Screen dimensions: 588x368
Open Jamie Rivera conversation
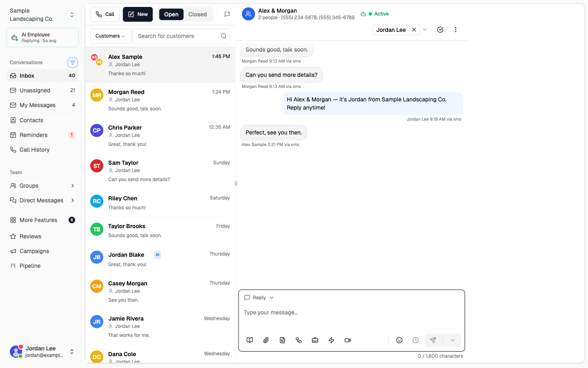click(x=160, y=327)
